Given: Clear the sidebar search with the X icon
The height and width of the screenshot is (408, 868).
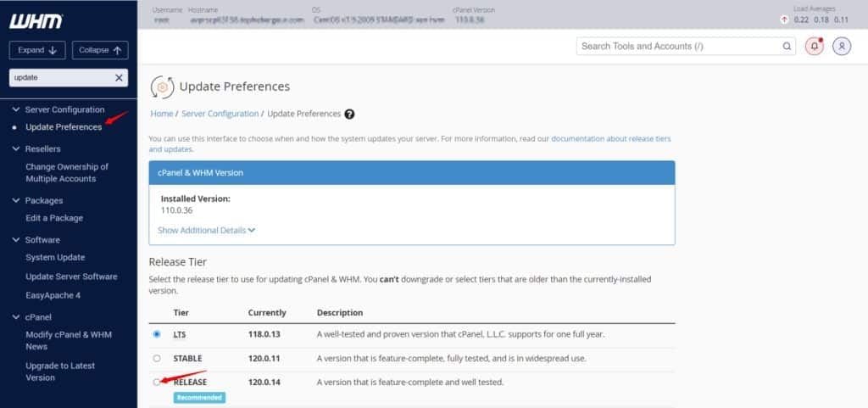Looking at the screenshot, I should pyautogui.click(x=119, y=78).
